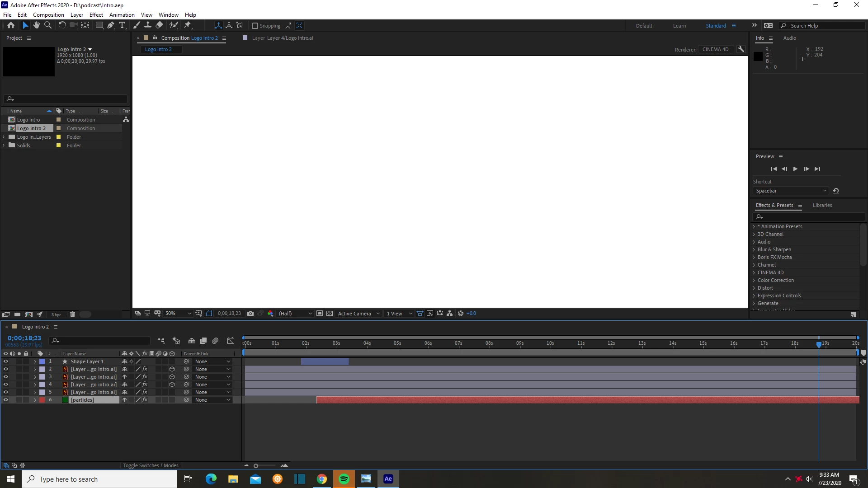The height and width of the screenshot is (488, 868).
Task: Select the Horizontal Type tool
Action: click(122, 25)
